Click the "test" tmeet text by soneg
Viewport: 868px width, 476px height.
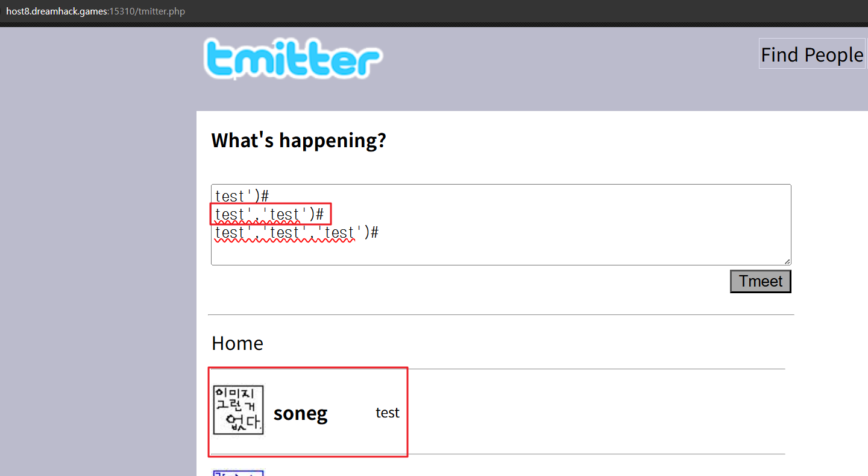(x=387, y=413)
